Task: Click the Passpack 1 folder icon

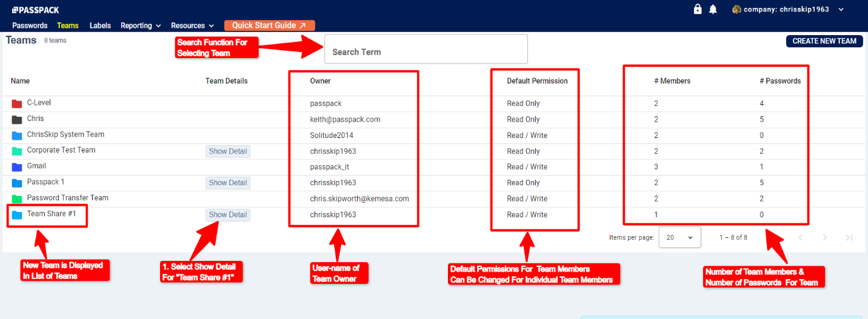Action: 17,183
